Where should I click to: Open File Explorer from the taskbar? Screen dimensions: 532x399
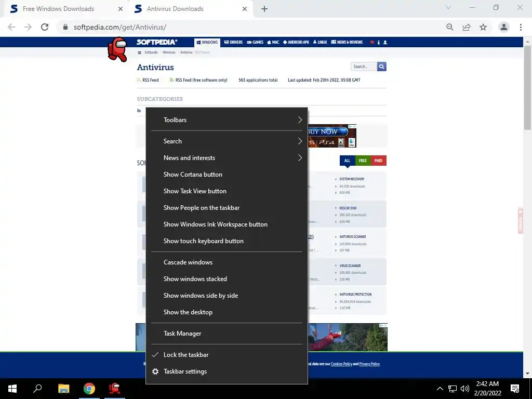point(63,389)
